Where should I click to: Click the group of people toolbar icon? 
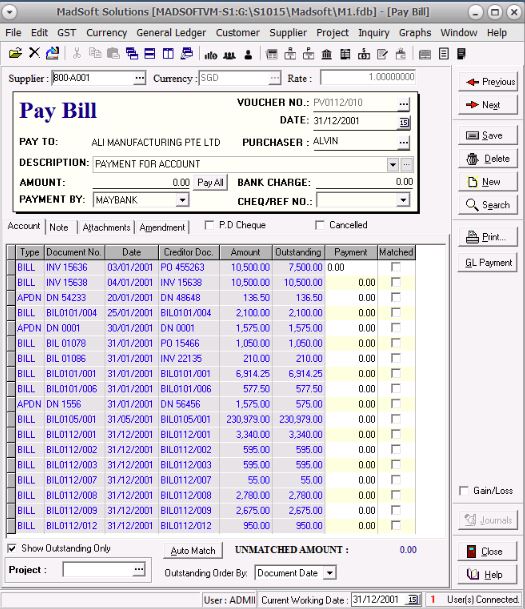[229, 55]
